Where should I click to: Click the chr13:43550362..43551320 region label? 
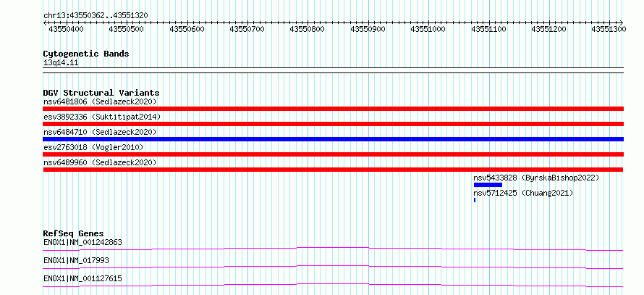click(x=96, y=15)
